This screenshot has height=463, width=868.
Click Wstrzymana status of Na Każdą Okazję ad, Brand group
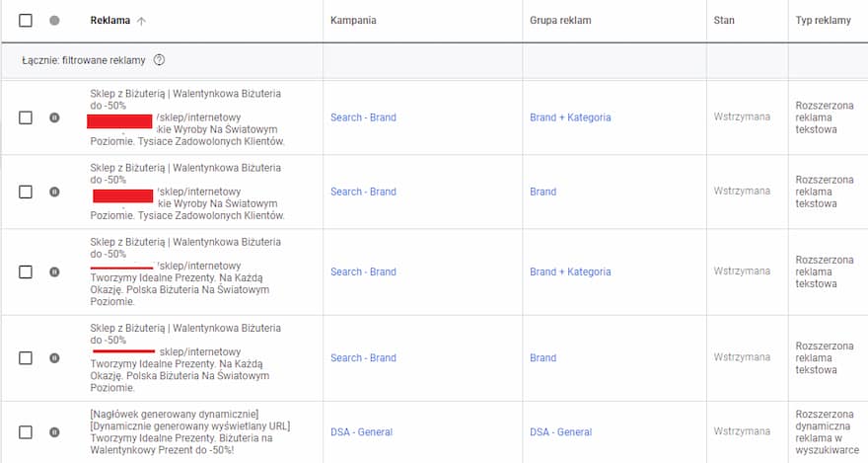742,357
